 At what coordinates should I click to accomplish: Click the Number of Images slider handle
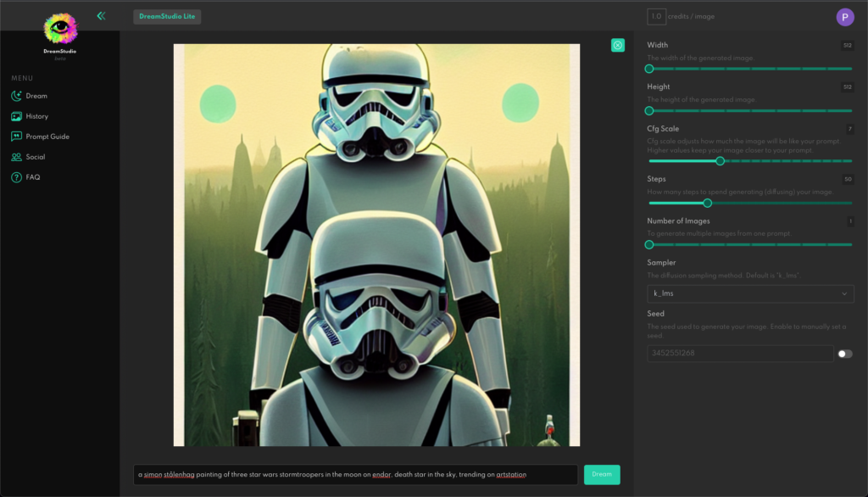pyautogui.click(x=649, y=245)
